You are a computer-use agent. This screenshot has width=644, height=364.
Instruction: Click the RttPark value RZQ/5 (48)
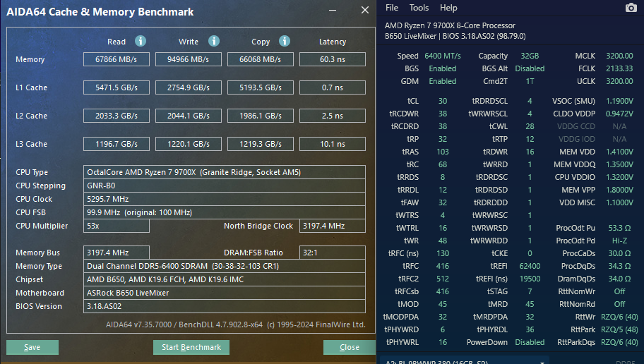[619, 329]
